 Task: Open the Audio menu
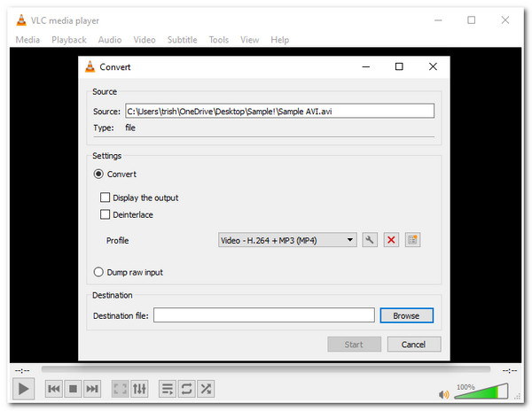tap(110, 40)
